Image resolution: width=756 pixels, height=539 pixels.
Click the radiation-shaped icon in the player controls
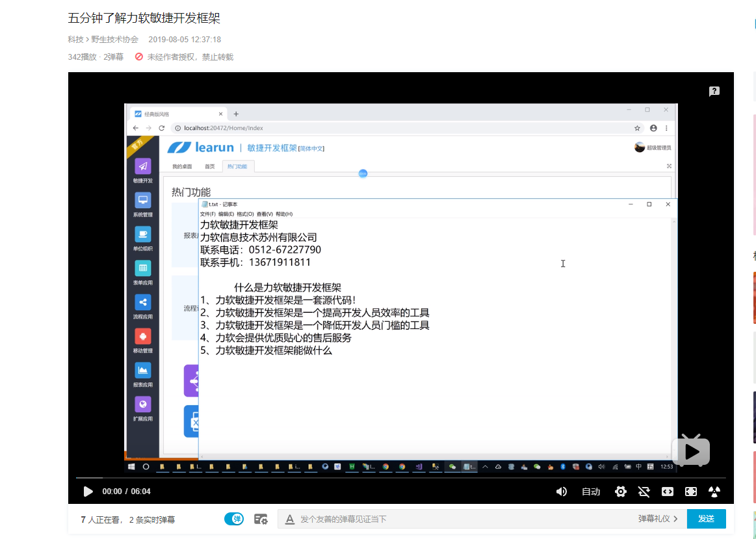714,492
